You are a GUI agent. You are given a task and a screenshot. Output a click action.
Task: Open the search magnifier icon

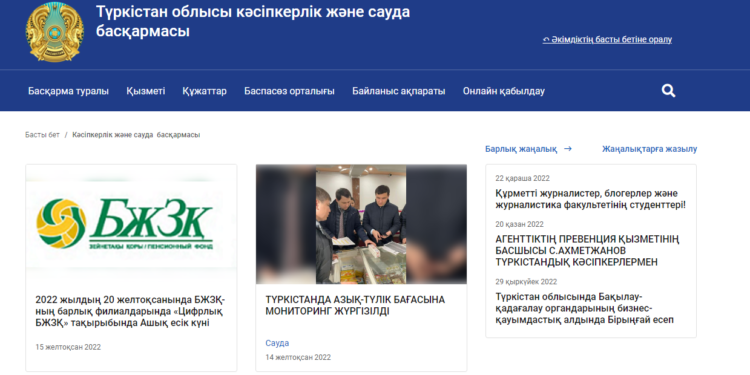coord(668,91)
